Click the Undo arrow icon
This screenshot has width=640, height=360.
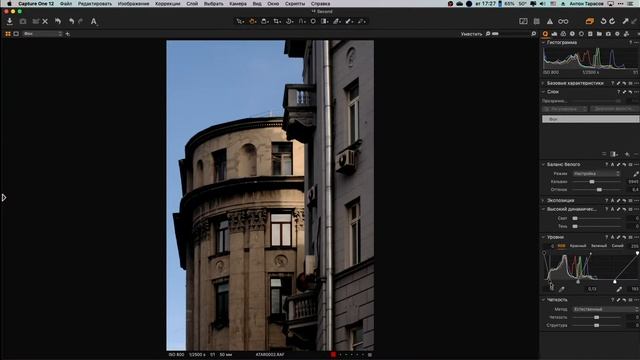pos(71,21)
